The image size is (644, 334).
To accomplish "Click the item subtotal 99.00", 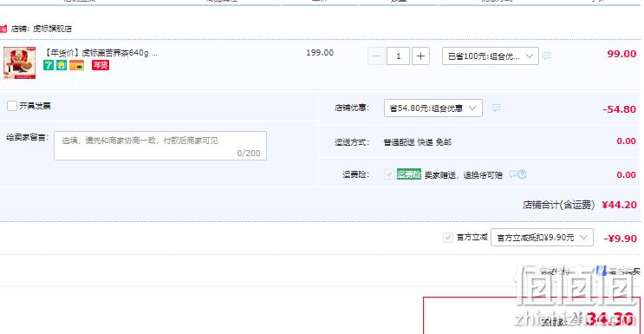I will (x=621, y=54).
